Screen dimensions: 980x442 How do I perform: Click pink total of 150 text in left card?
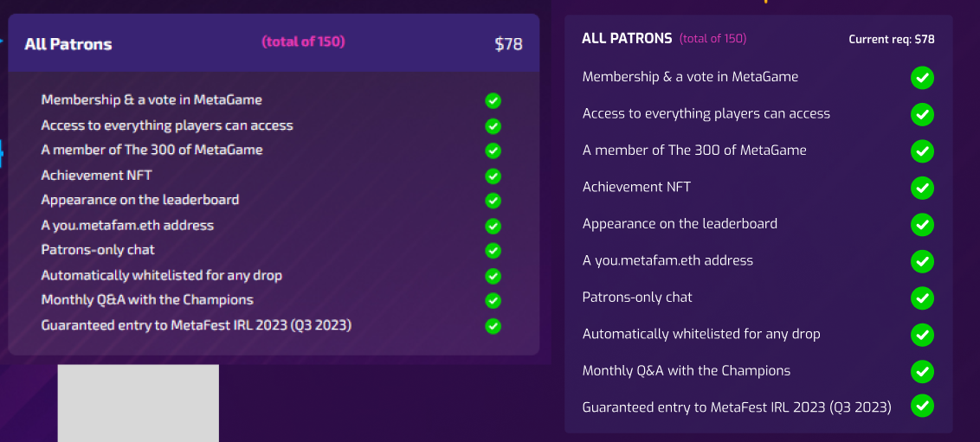[303, 42]
